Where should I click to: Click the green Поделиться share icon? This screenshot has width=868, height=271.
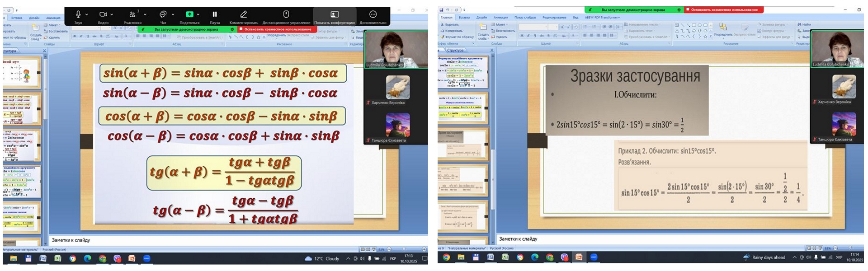189,14
